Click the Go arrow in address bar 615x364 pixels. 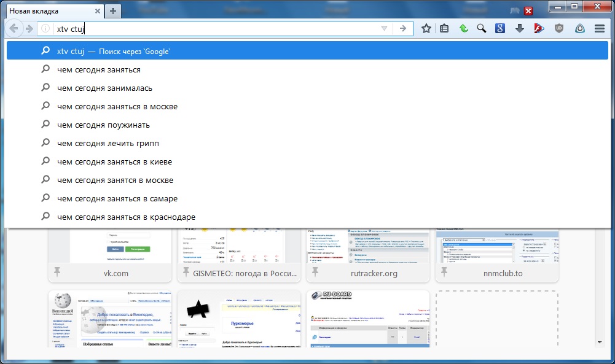click(x=403, y=28)
